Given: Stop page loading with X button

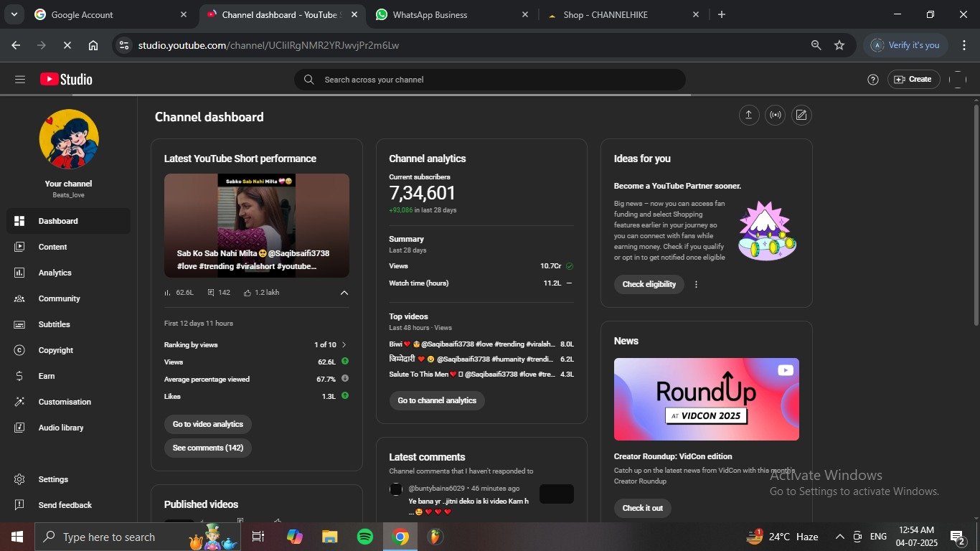Looking at the screenshot, I should click(67, 45).
